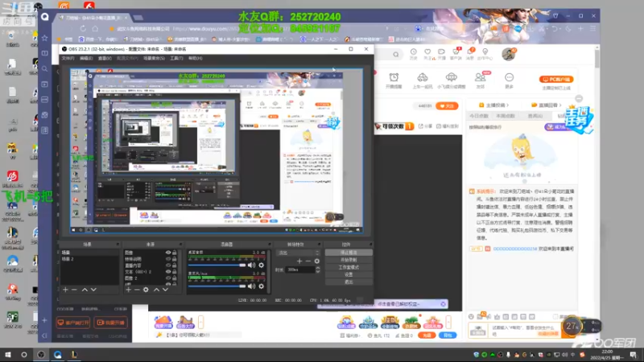Screen dimensions: 644x362
Task: Open source properties gear in sources toolbar
Action: click(x=146, y=290)
